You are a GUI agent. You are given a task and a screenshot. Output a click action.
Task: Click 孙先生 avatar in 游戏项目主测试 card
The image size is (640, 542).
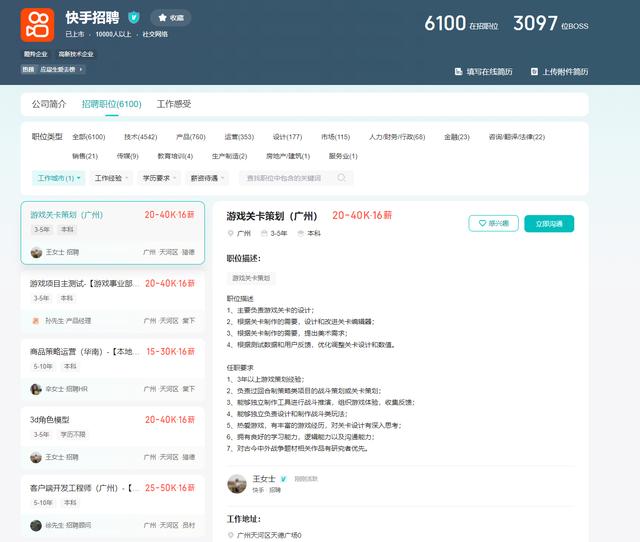pos(36,321)
